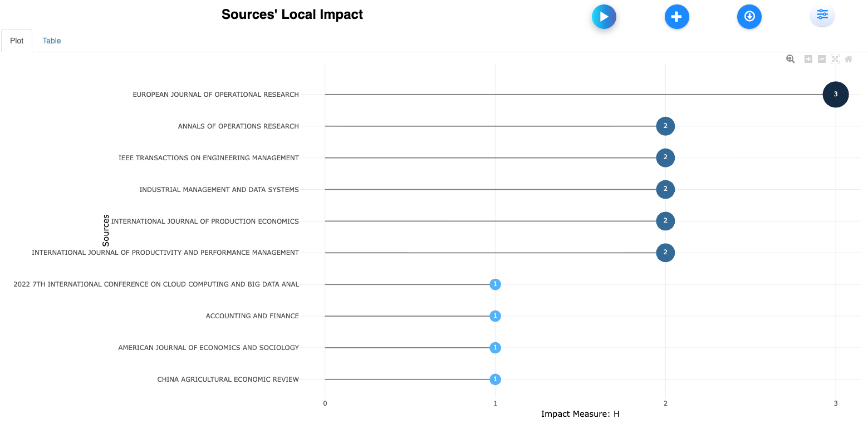Click the blue plus button

pos(676,17)
